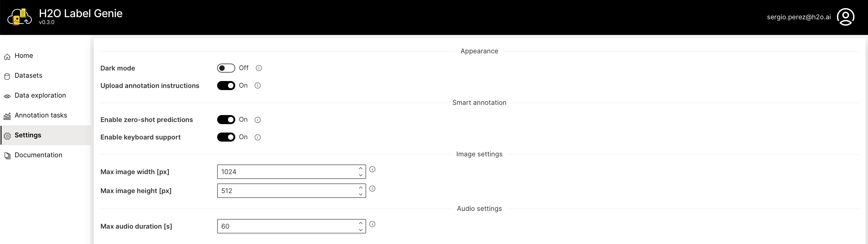Image resolution: width=868 pixels, height=244 pixels.
Task: Click info icon beside Max image width
Action: coord(372,169)
